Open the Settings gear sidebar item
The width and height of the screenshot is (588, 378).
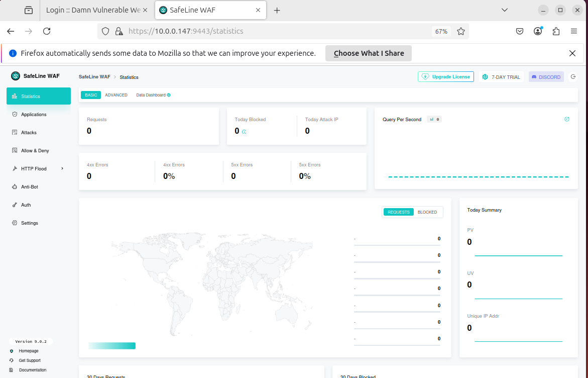click(39, 223)
